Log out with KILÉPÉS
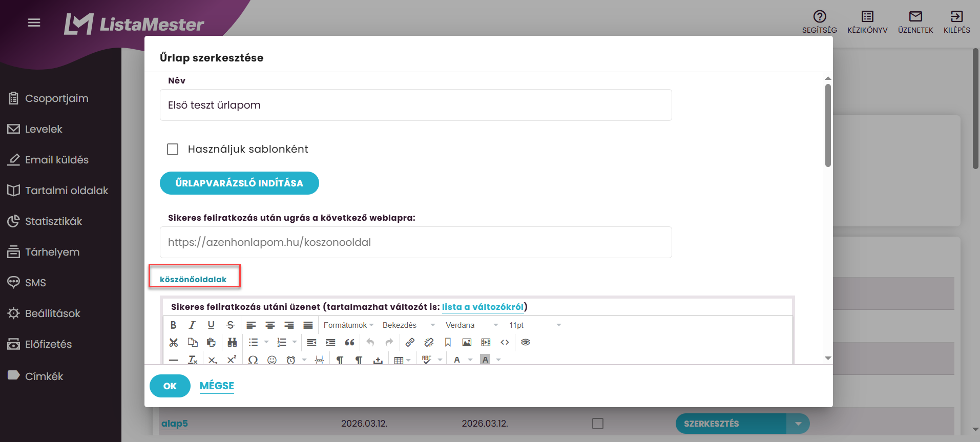This screenshot has width=980, height=442. point(957,23)
